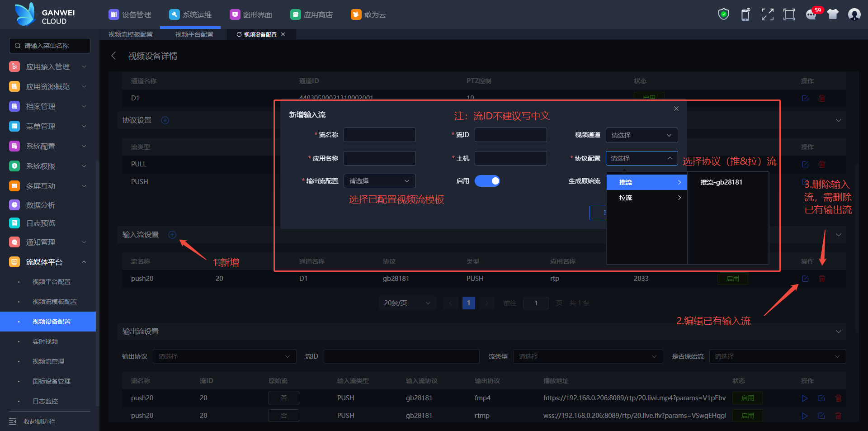Click the fullscreen expand arrows icon
Image resolution: width=868 pixels, height=431 pixels.
click(x=767, y=14)
